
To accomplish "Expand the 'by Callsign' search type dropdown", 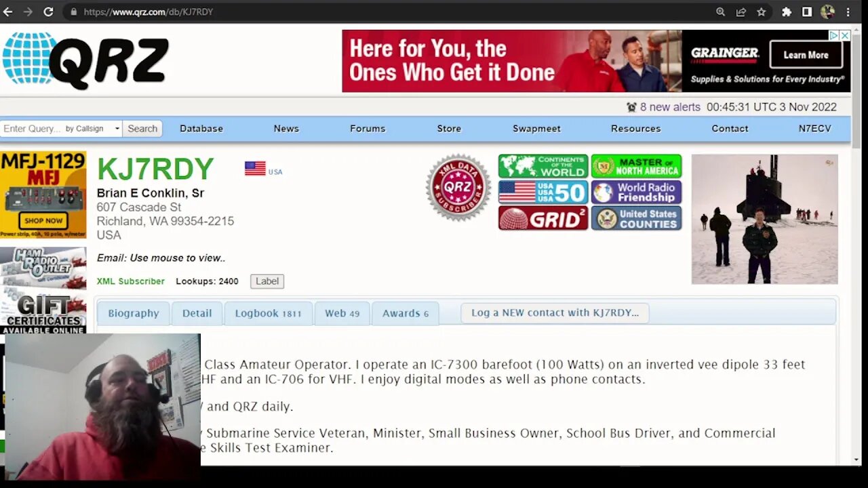I will click(92, 128).
